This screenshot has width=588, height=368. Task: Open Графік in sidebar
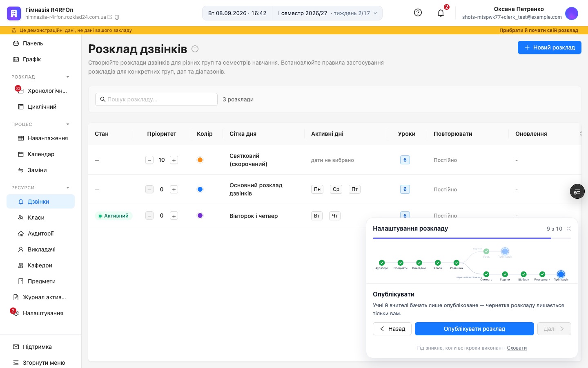[x=40, y=59]
